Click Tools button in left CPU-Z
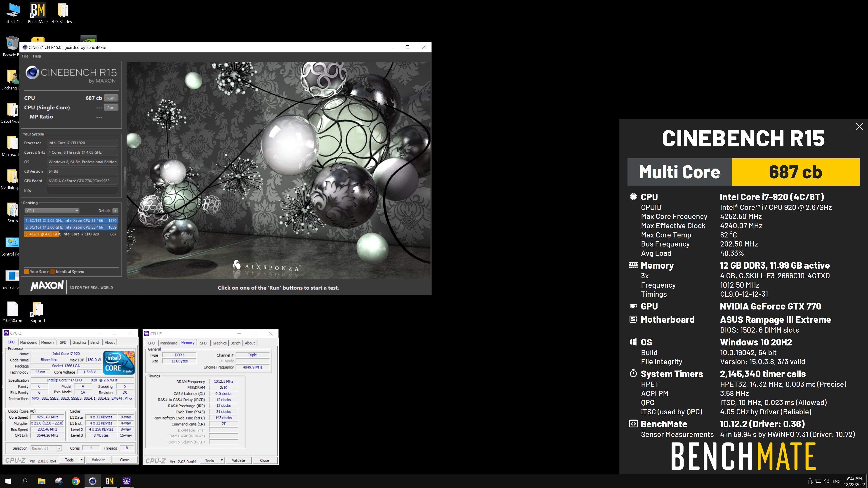Viewport: 868px width, 488px height. 69,460
